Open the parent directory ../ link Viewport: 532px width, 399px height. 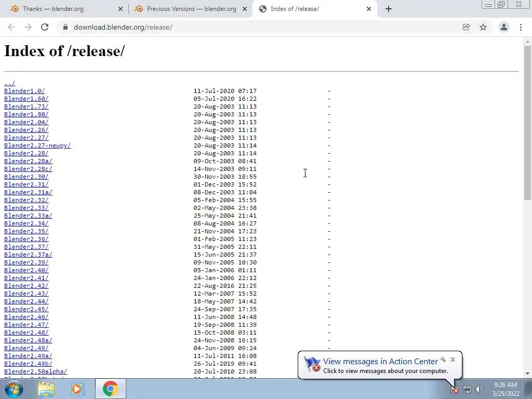pyautogui.click(x=9, y=83)
